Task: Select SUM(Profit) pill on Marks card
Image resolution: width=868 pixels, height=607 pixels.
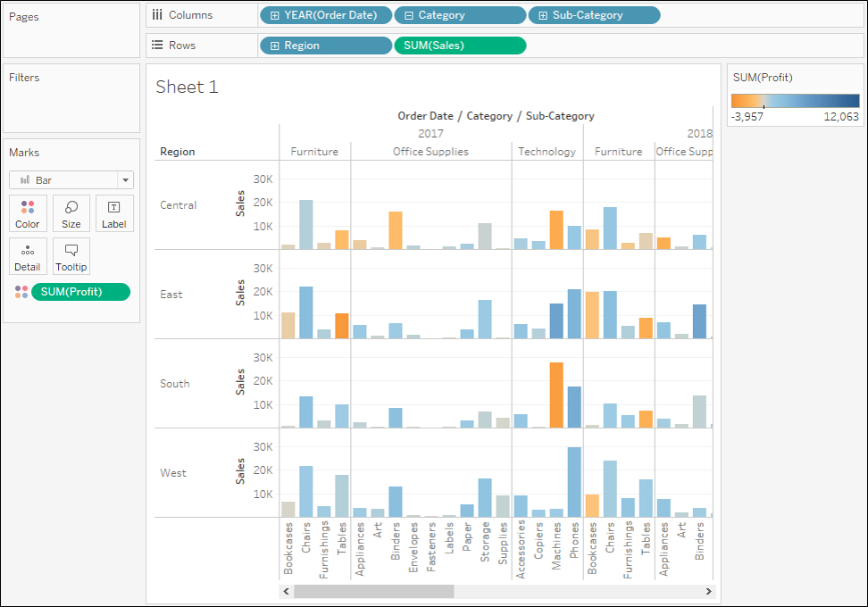Action: 80,292
